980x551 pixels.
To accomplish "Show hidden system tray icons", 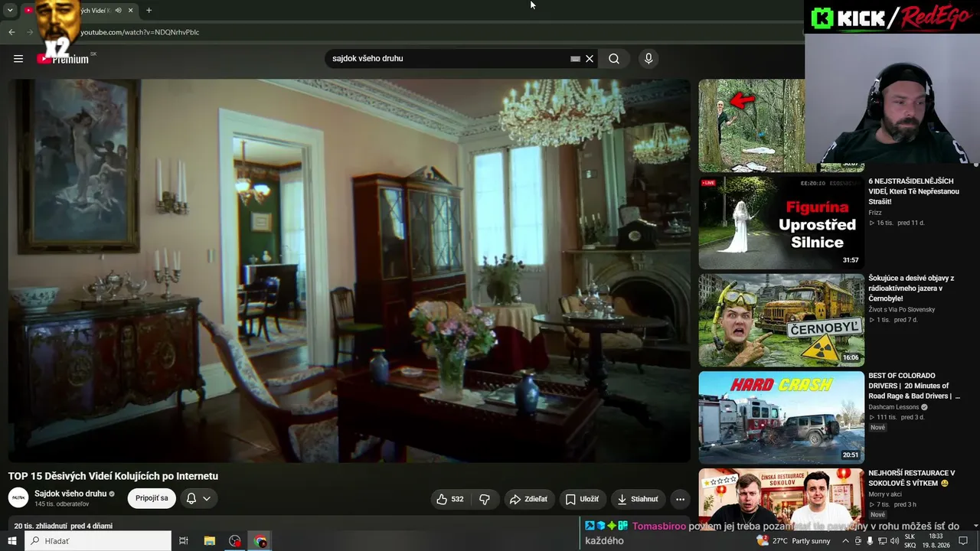I will [845, 541].
